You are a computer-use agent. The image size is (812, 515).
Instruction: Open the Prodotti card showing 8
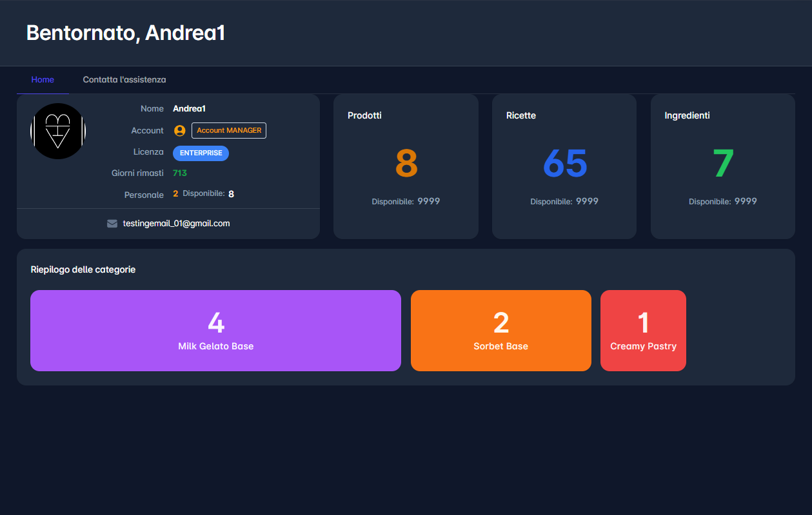[x=406, y=166]
